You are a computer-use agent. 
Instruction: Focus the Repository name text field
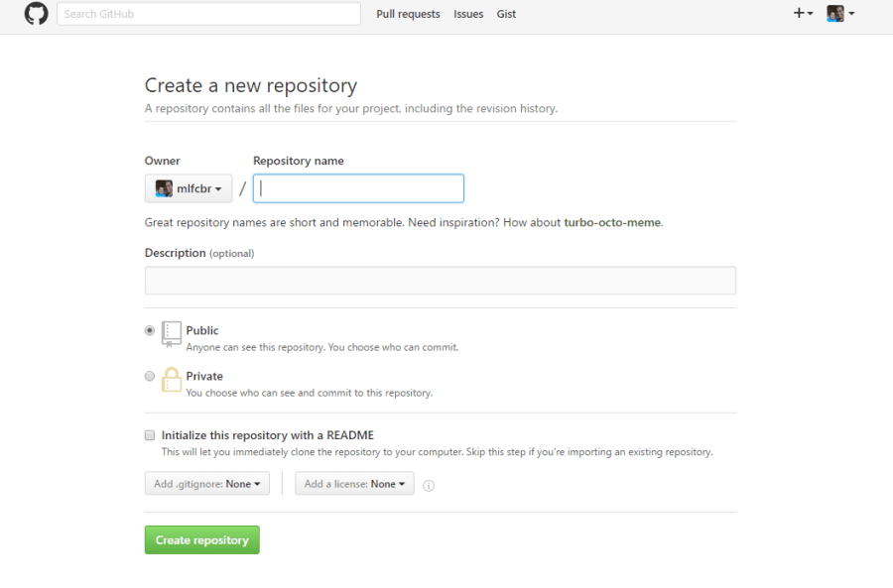358,188
